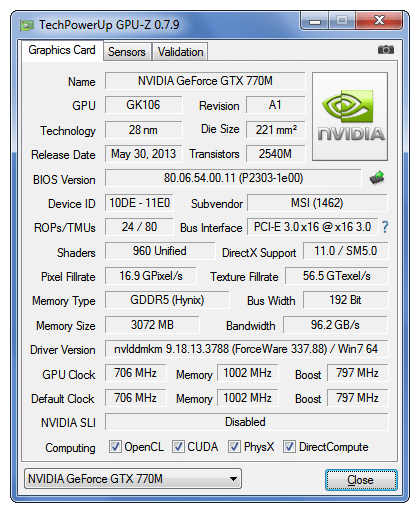Click the GPU Clock 706 MHz field
Image resolution: width=420 pixels, height=513 pixels.
click(135, 373)
